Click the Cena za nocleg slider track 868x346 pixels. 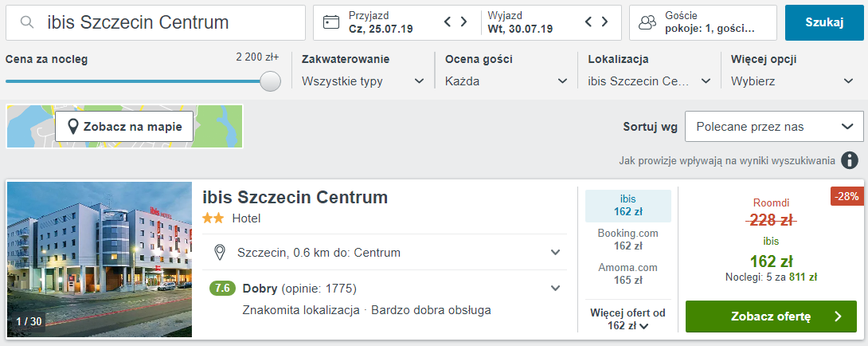click(133, 81)
